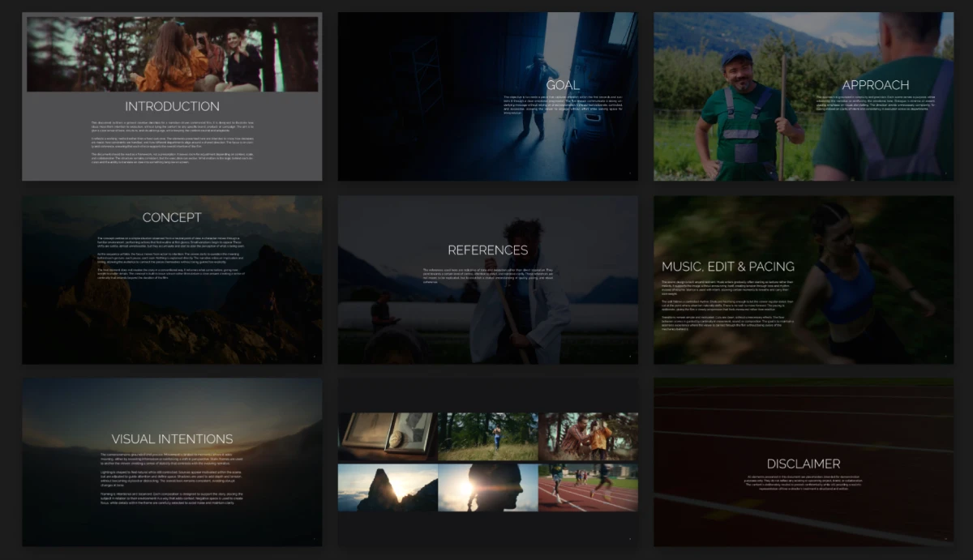Click the Disclaimer slide body paragraph
The width and height of the screenshot is (973, 560).
(x=804, y=484)
